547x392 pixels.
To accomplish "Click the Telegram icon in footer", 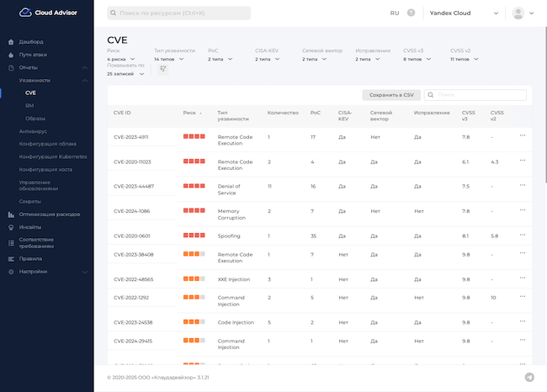I will click(528, 378).
